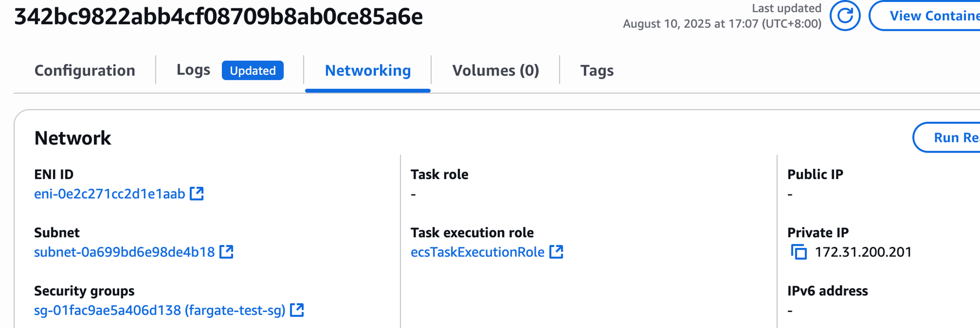Open the subnet-0a699bd6e98de4b18 link
The image size is (980, 328).
pos(124,252)
